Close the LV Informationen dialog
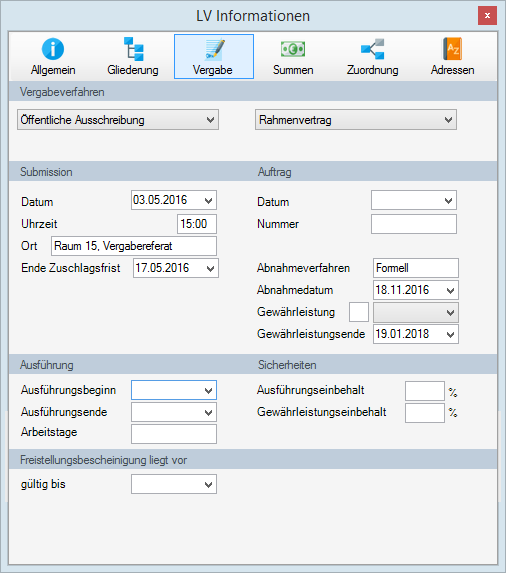This screenshot has height=573, width=506. tap(487, 15)
